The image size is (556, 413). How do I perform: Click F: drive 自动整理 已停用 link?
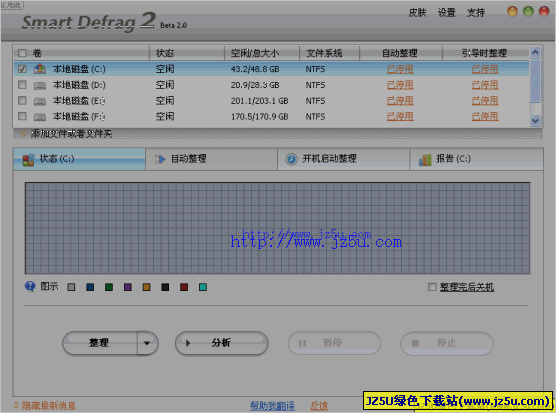400,116
